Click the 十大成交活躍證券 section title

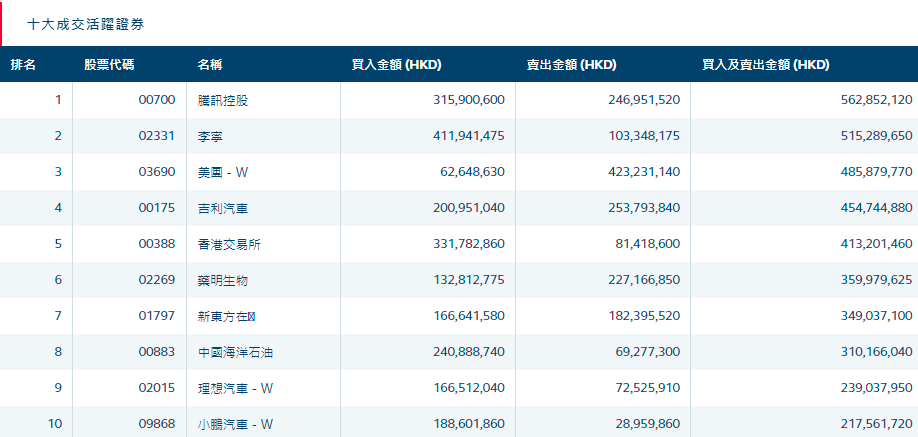85,24
